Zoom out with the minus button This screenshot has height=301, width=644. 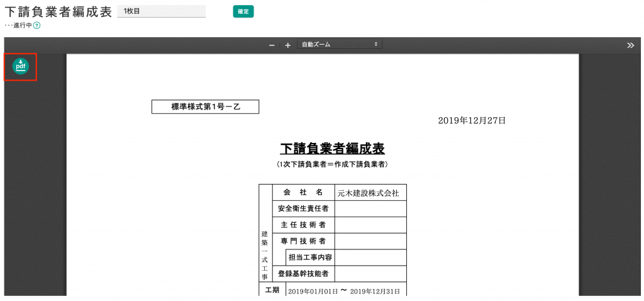(x=272, y=45)
